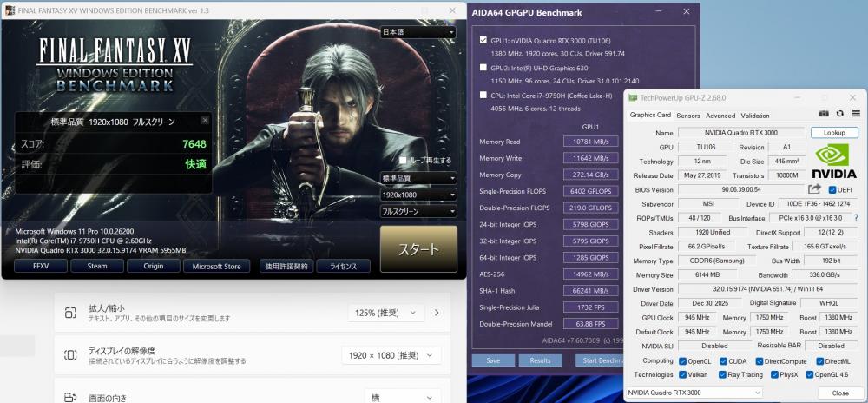Toggle the Ray Tracing checkbox
This screenshot has height=403, width=868.
(x=722, y=374)
